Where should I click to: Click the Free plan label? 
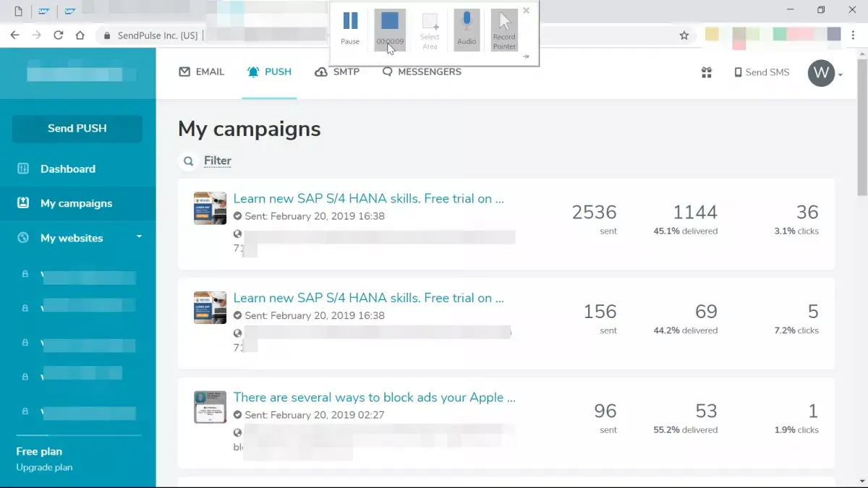tap(39, 451)
